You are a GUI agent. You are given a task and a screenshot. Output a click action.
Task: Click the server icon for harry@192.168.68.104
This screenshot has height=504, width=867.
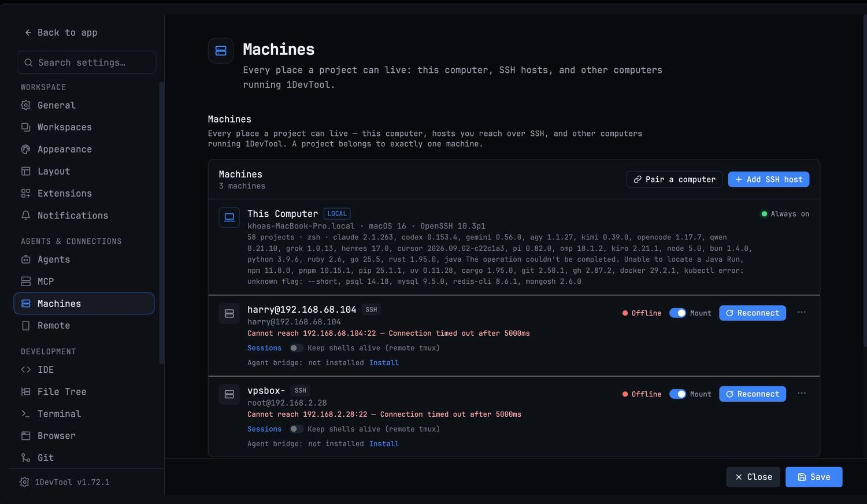(x=229, y=313)
